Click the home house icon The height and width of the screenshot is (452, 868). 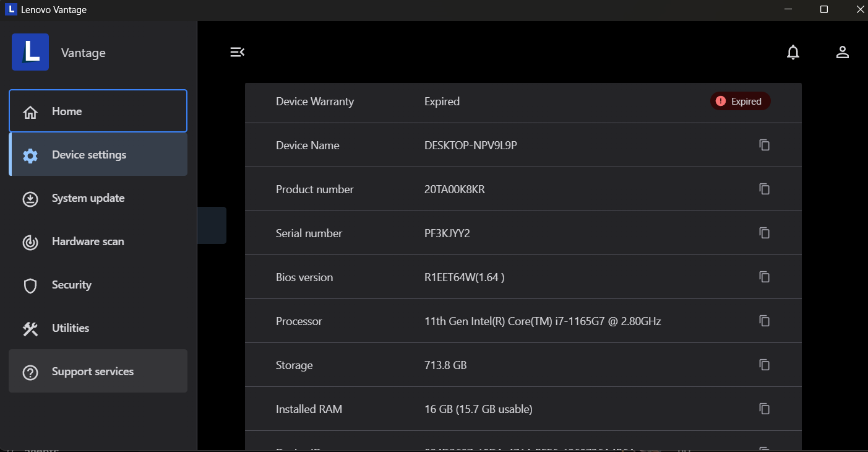(x=30, y=112)
